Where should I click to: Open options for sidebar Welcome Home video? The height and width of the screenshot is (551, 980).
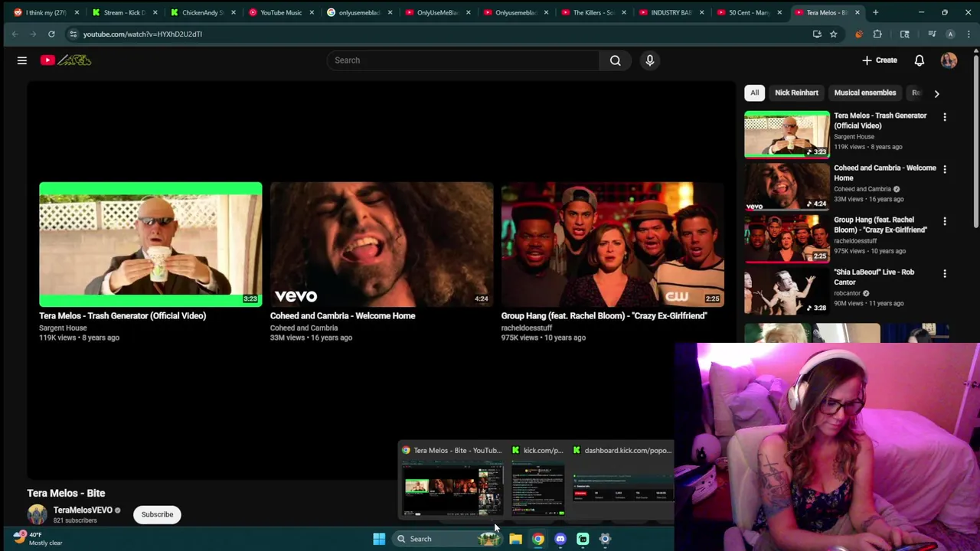(945, 169)
